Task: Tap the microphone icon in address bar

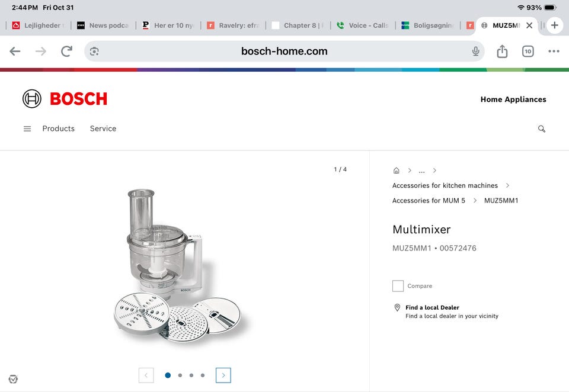Action: (476, 52)
